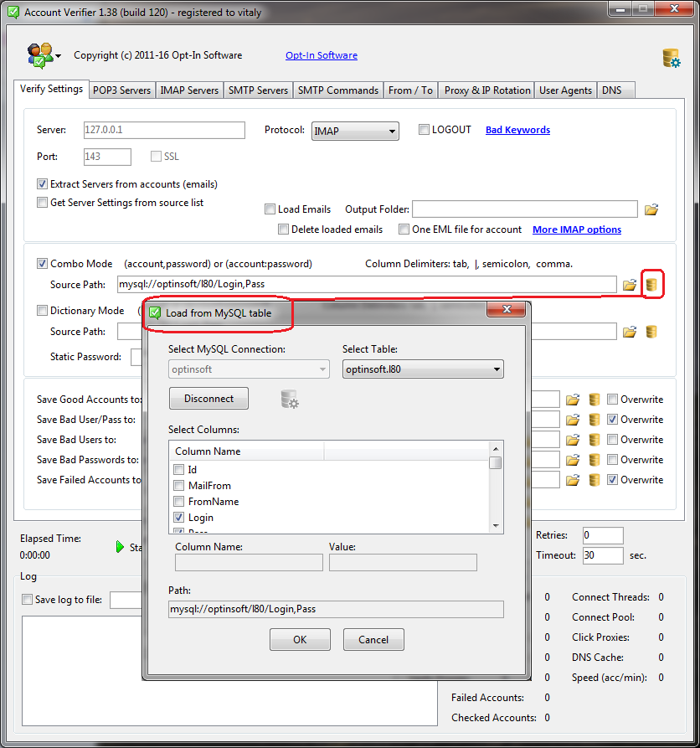
Task: Enable the Dictionary Mode checkbox
Action: tap(43, 311)
